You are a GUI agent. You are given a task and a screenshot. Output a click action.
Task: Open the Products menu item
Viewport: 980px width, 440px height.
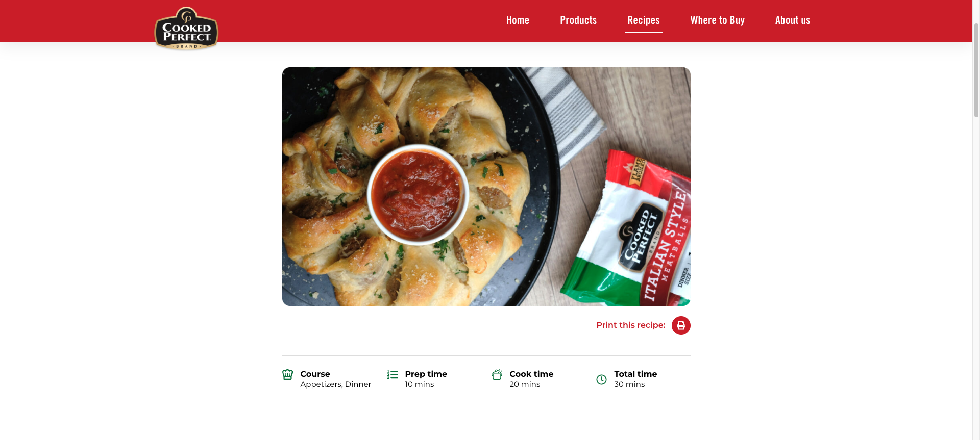click(578, 20)
